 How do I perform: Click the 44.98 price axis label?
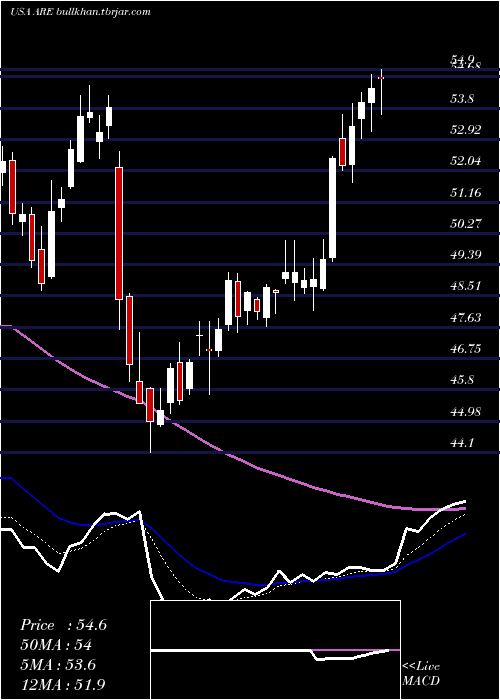[x=466, y=411]
